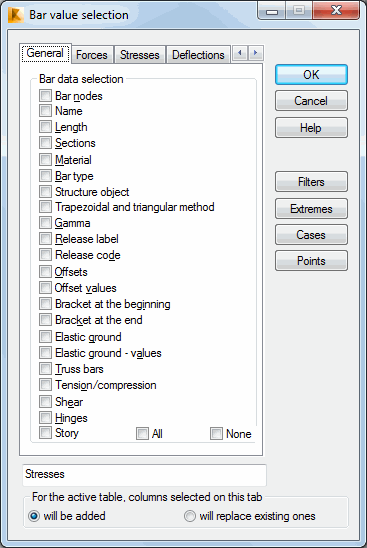
Task: Open the Cases button
Action: pos(311,235)
